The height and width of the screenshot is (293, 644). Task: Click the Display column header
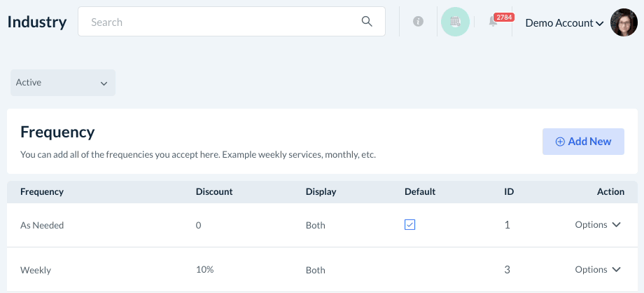point(321,191)
